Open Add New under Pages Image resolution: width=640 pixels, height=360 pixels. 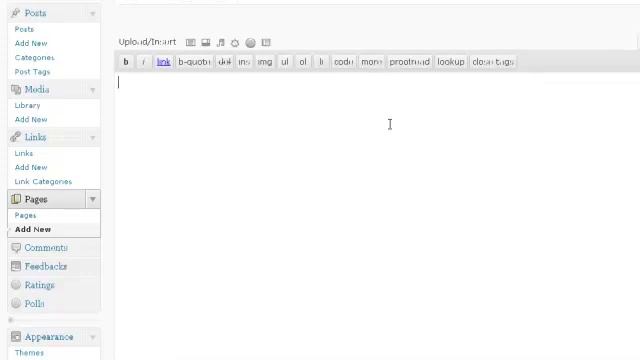(33, 229)
